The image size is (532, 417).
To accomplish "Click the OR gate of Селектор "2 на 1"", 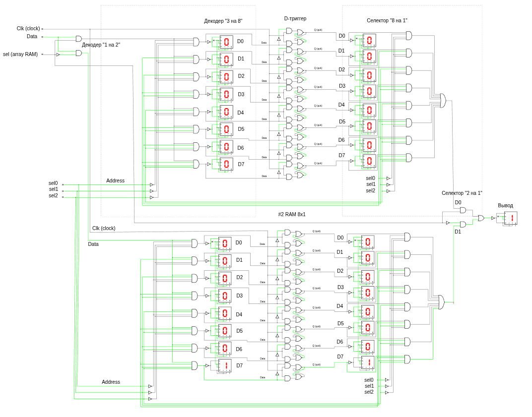I will (479, 217).
